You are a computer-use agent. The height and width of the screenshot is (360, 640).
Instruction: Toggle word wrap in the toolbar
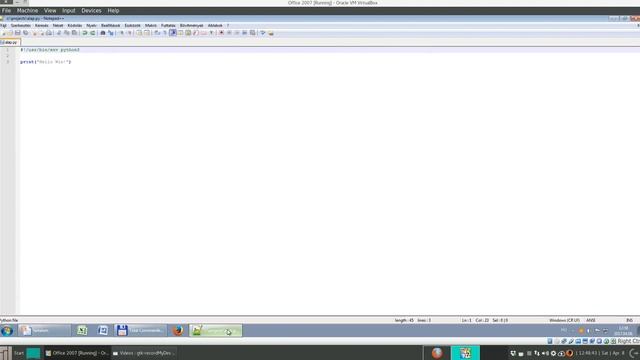point(157,33)
